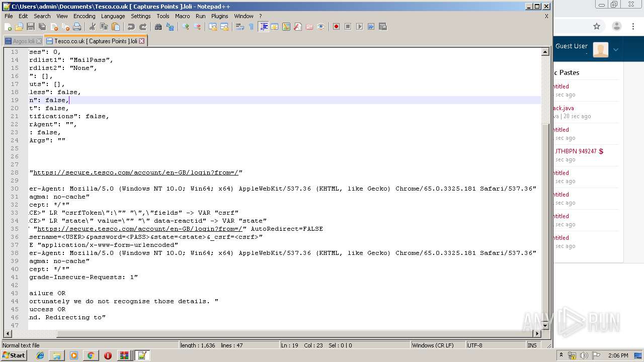Open the Language menu
Image resolution: width=644 pixels, height=362 pixels.
113,16
